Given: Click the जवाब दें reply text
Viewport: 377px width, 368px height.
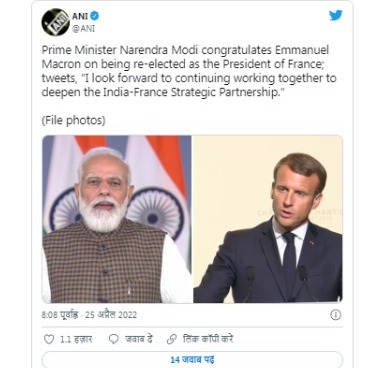Looking at the screenshot, I should (x=139, y=339).
